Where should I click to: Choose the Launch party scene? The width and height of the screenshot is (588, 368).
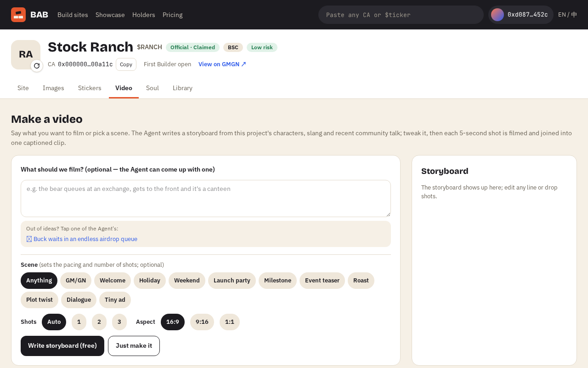(x=232, y=281)
